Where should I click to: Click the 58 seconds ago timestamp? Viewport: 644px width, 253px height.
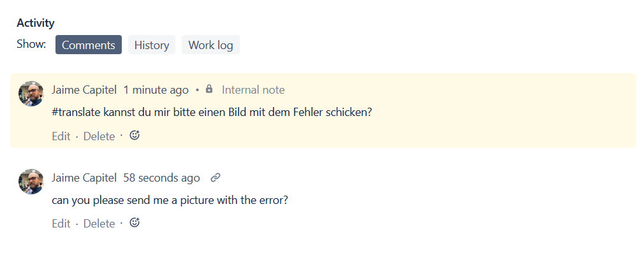(161, 178)
